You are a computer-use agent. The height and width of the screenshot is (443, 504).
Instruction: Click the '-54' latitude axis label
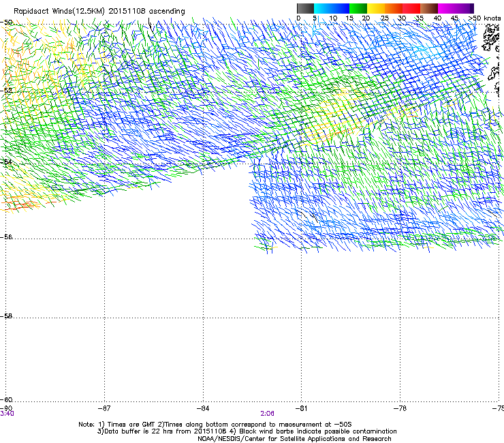click(6, 162)
